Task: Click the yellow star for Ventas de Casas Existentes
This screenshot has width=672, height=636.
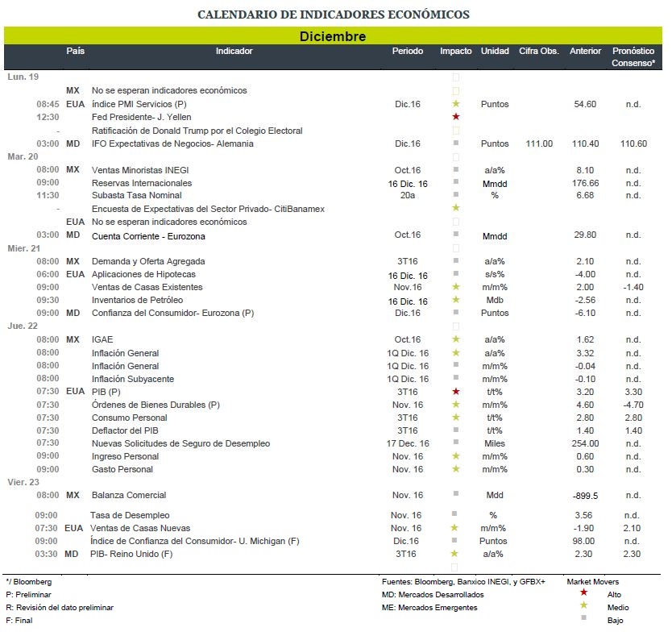Action: click(x=455, y=287)
